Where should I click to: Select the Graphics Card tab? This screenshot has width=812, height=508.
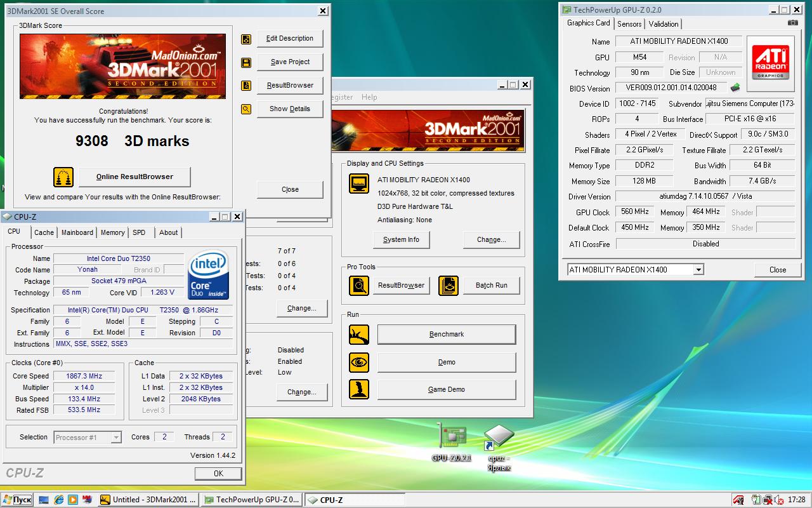[589, 23]
